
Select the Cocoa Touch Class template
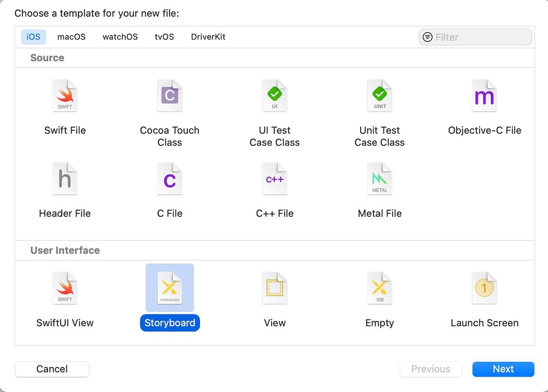point(169,95)
